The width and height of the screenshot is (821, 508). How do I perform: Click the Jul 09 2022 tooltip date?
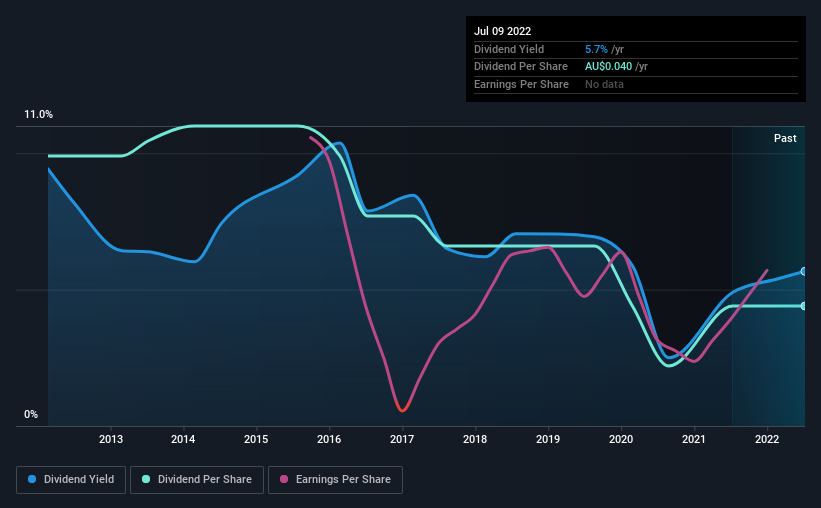click(503, 31)
